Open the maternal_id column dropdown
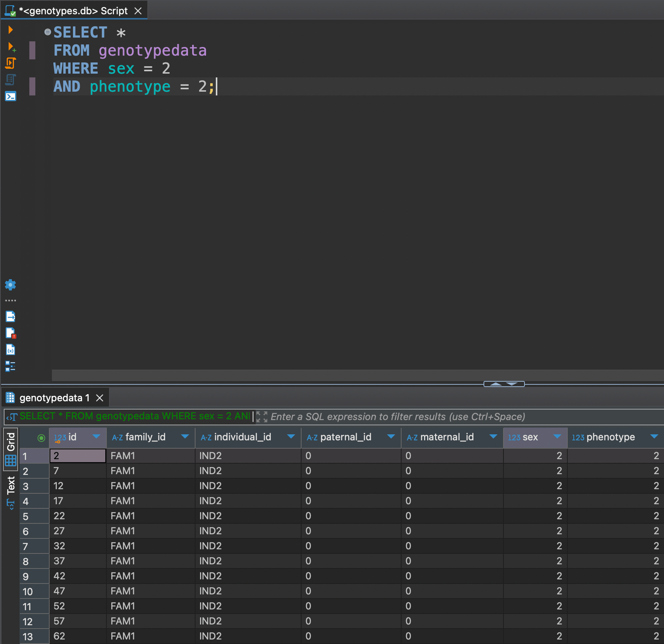Screen dimensions: 664x644 coord(493,437)
